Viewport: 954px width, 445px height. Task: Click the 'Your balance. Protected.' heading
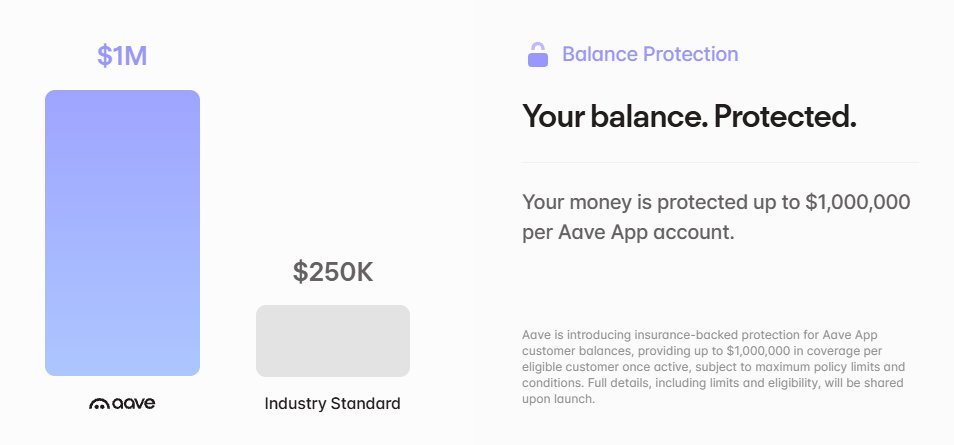689,116
